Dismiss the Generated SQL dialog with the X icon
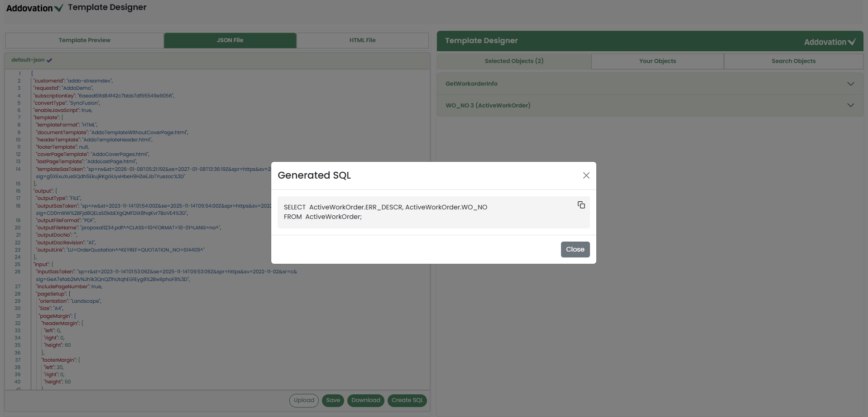 click(586, 175)
